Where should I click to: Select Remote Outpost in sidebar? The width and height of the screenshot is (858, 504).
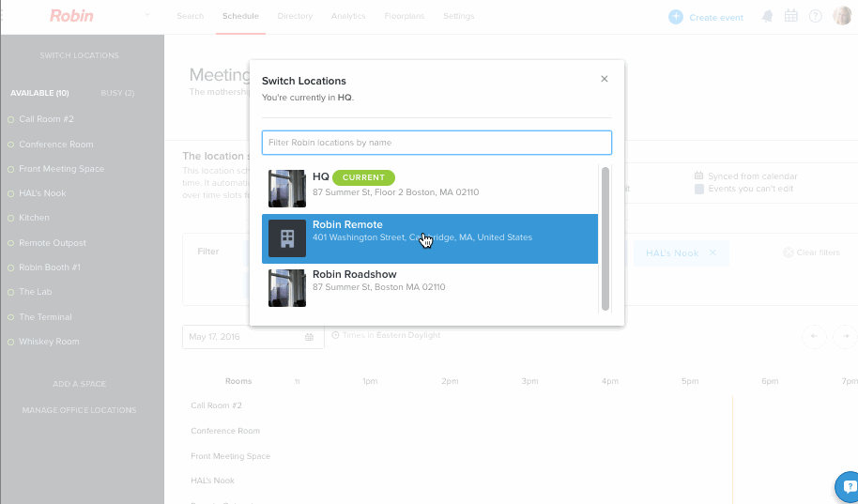point(53,243)
